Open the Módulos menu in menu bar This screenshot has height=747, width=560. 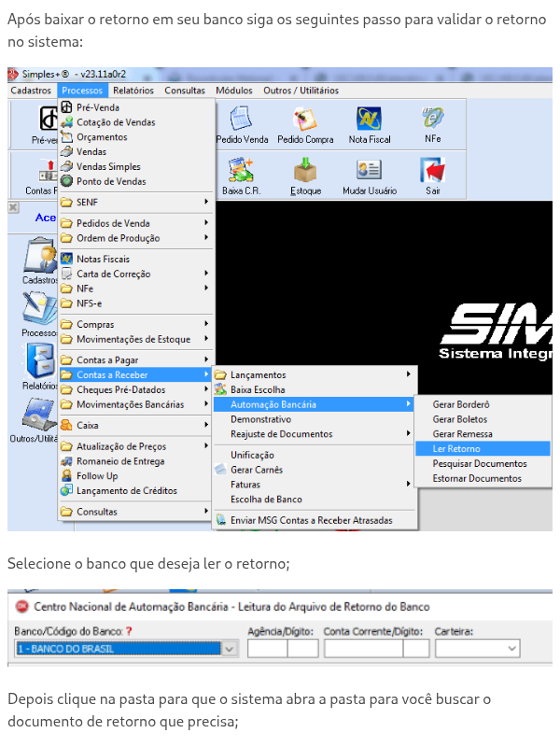[234, 91]
